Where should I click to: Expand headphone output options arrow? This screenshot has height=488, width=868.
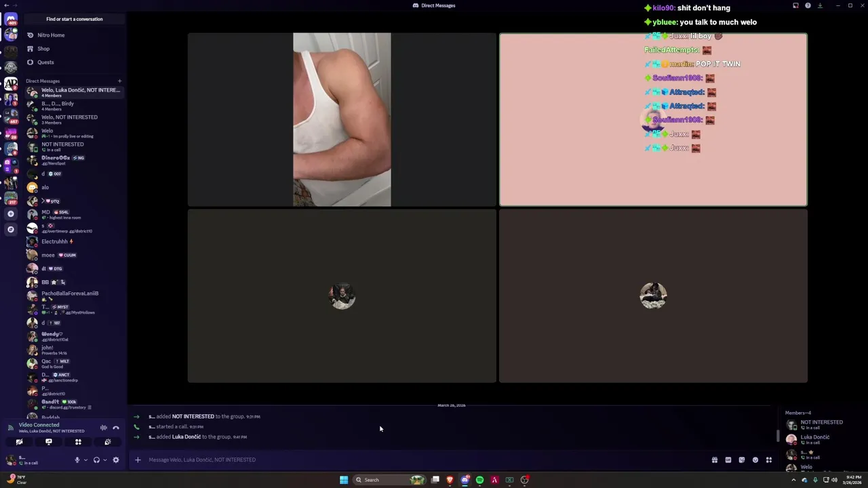click(x=104, y=460)
